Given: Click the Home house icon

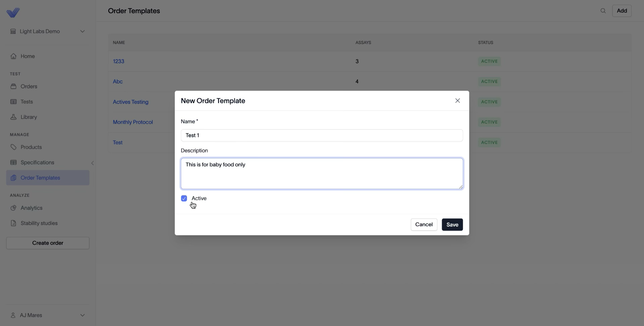Looking at the screenshot, I should point(13,56).
